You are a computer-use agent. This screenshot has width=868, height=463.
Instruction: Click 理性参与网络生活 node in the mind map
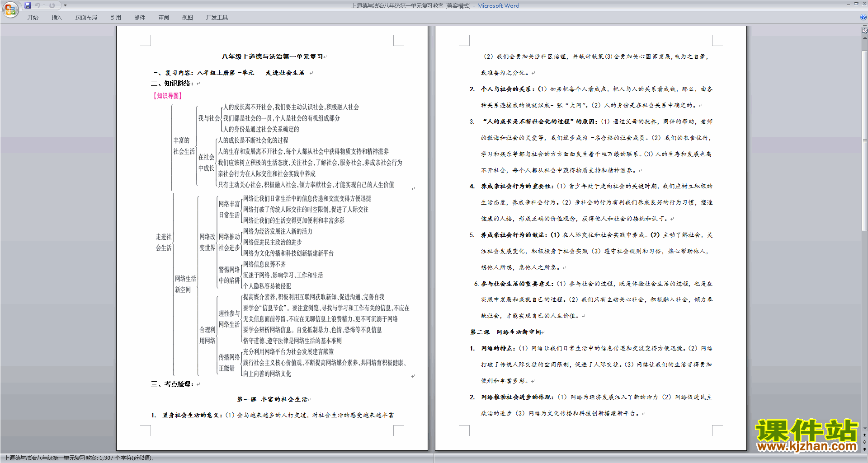click(229, 319)
